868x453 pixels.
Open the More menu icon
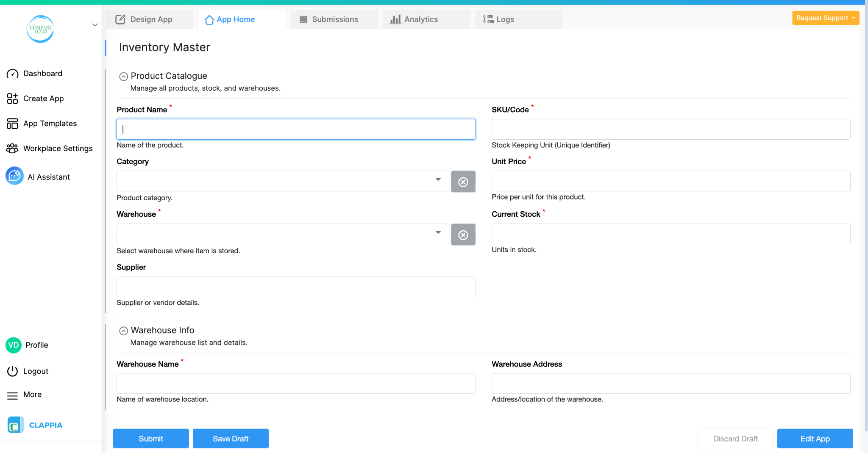tap(12, 395)
